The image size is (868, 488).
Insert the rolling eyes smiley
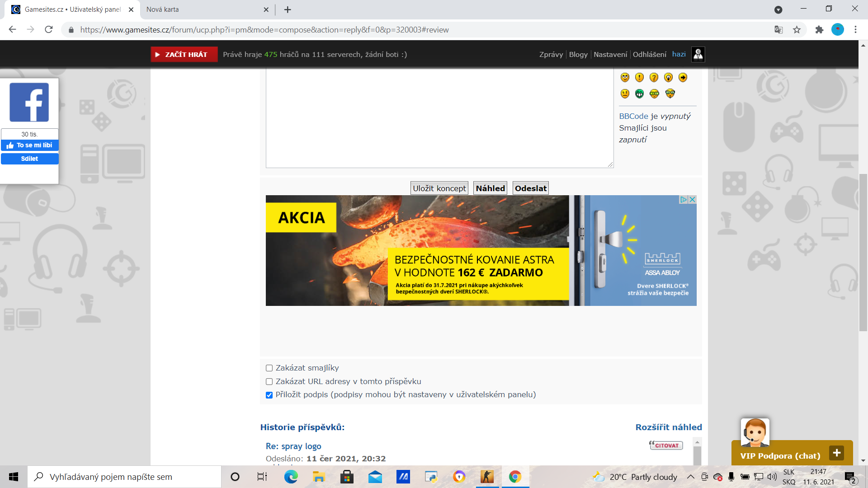(625, 77)
